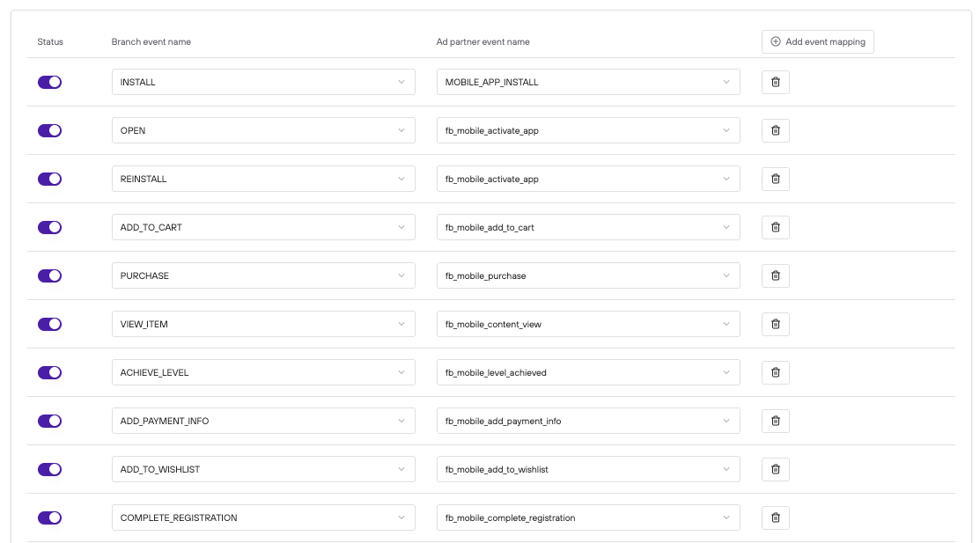The height and width of the screenshot is (543, 980).
Task: Open the INSTALL Branch event dropdown
Action: (x=263, y=82)
